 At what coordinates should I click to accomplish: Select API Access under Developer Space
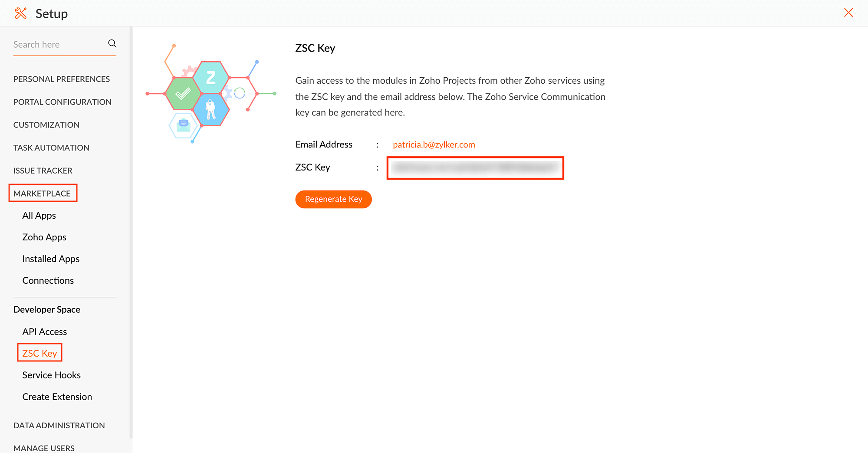(44, 332)
